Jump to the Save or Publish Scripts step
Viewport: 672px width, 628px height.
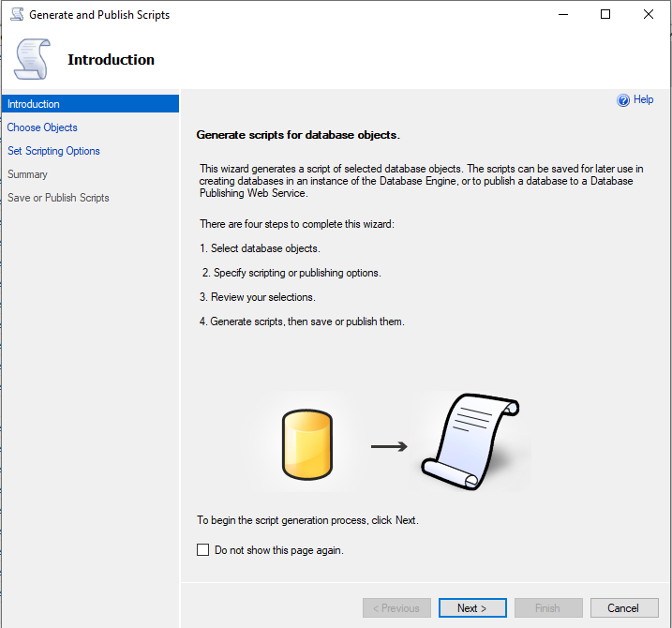point(58,198)
